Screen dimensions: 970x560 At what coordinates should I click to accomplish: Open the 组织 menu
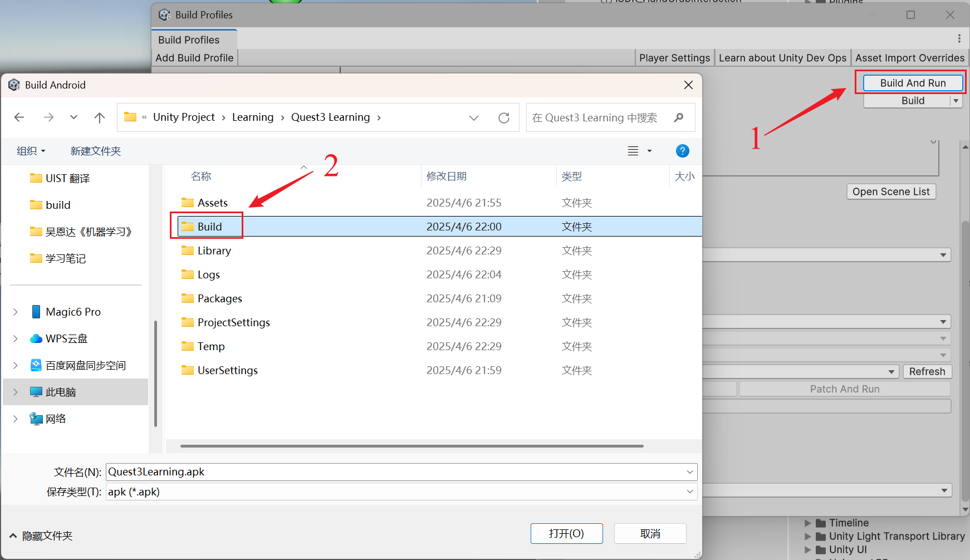tap(31, 151)
